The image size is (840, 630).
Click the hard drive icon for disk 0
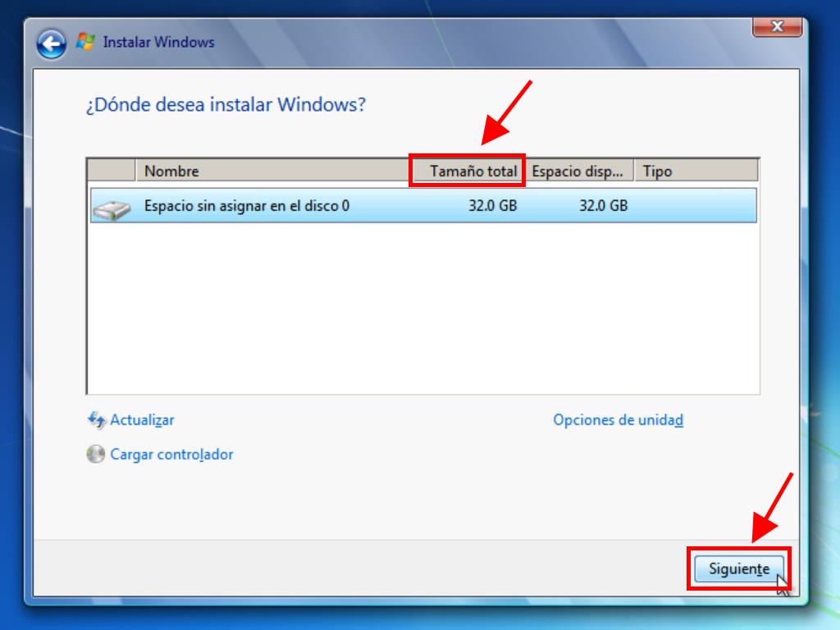pos(111,207)
